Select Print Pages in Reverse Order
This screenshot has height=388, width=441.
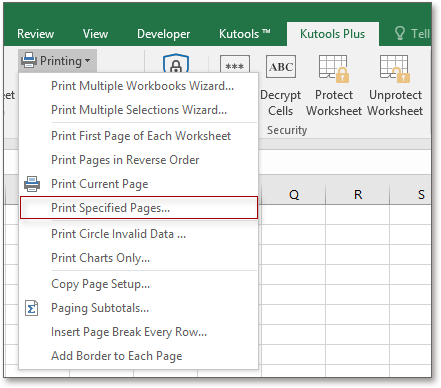click(x=139, y=160)
